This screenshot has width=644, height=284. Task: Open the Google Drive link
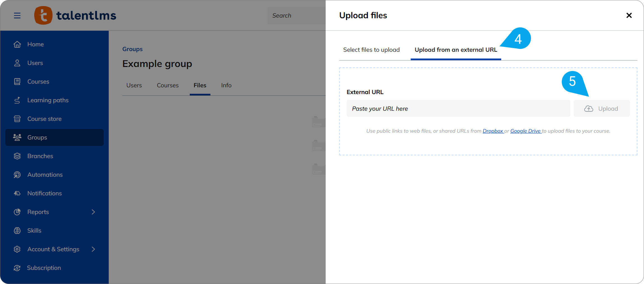click(x=525, y=131)
